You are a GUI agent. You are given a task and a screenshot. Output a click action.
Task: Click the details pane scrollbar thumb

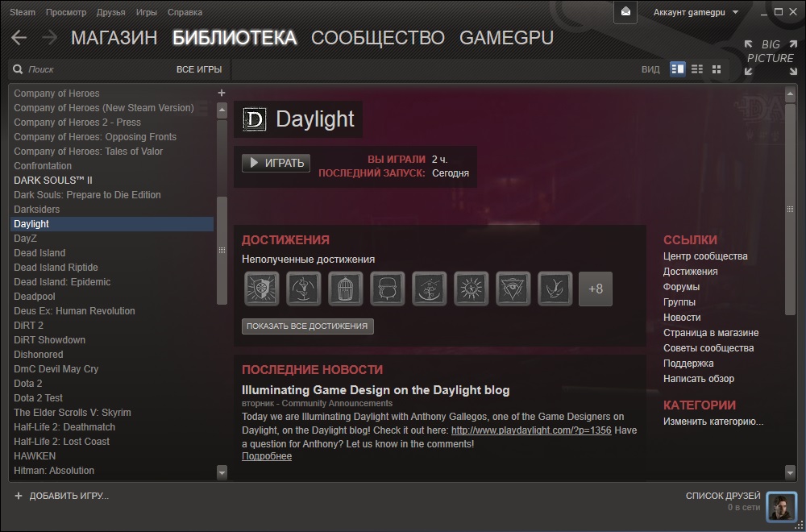coord(791,208)
